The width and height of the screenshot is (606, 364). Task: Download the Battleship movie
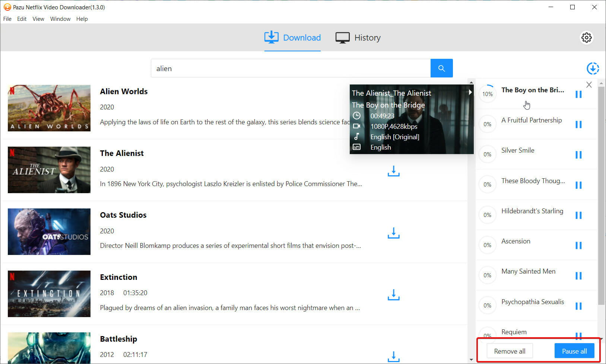[393, 357]
